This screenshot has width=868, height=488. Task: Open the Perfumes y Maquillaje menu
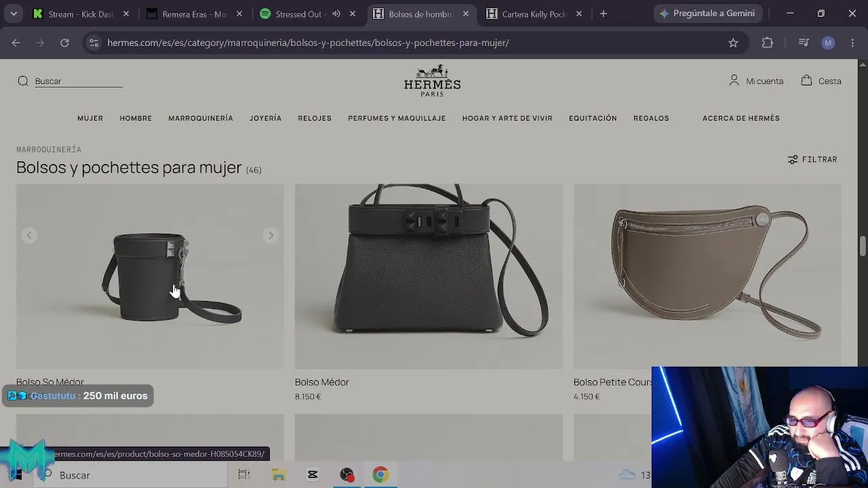pos(397,118)
